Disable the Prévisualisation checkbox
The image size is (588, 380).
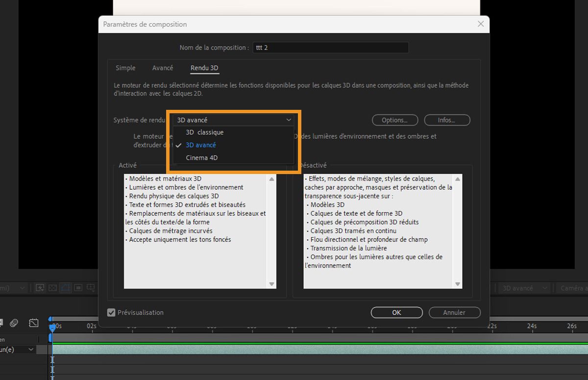[111, 312]
